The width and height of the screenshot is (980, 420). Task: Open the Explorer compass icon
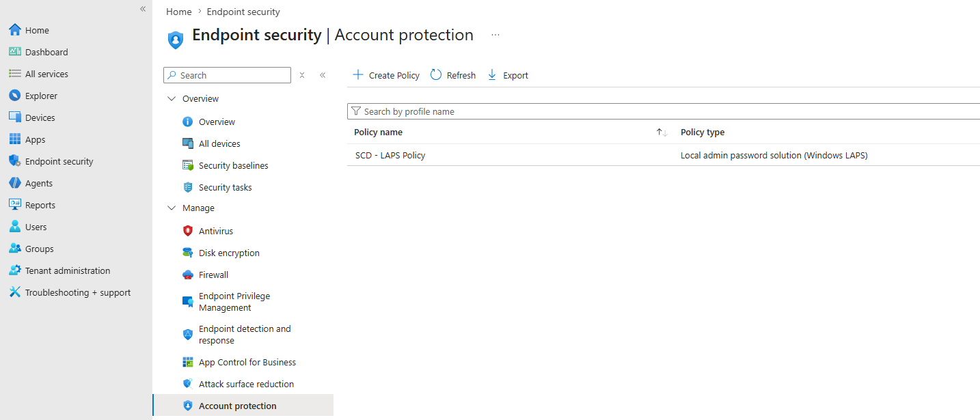(14, 96)
